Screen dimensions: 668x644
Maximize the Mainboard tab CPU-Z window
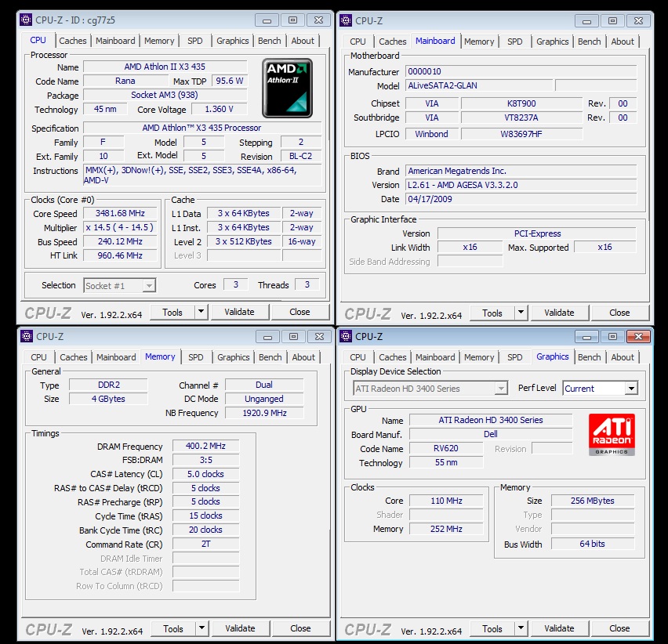pyautogui.click(x=612, y=20)
